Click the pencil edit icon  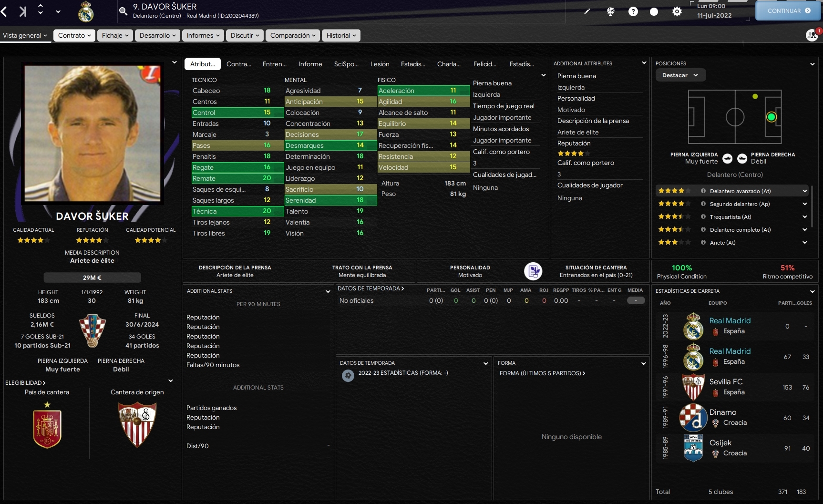[587, 11]
